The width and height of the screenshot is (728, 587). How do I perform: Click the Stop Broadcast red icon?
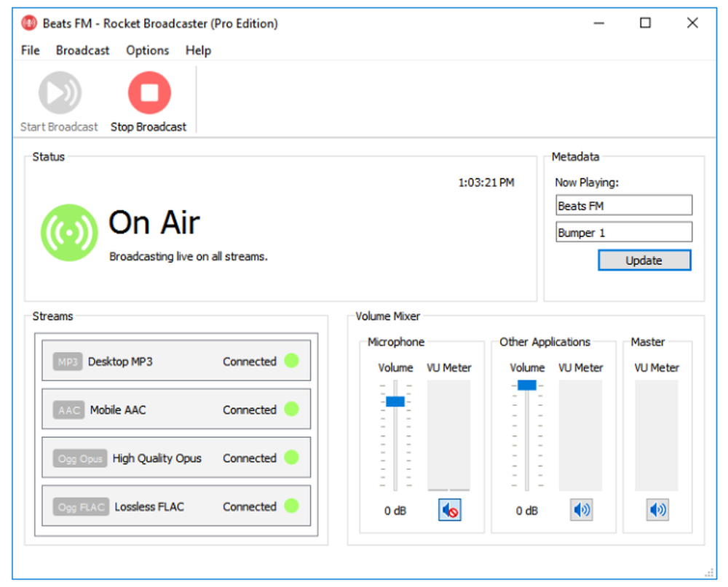(149, 93)
